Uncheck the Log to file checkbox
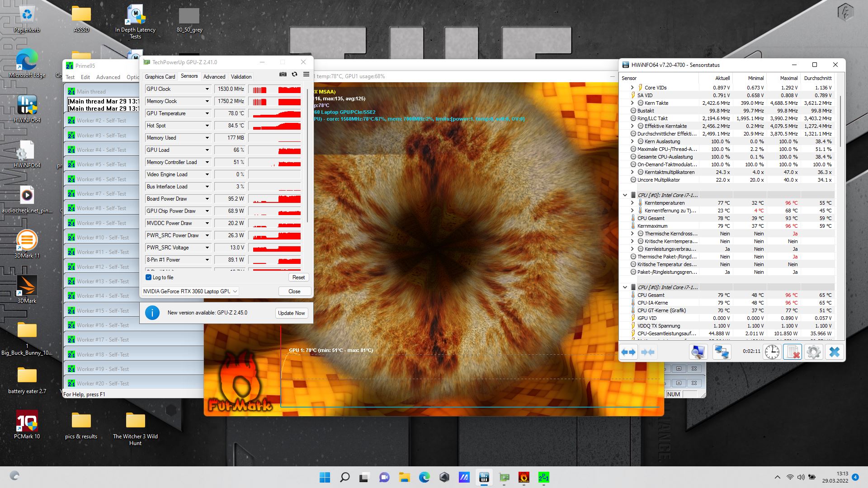 pyautogui.click(x=149, y=277)
